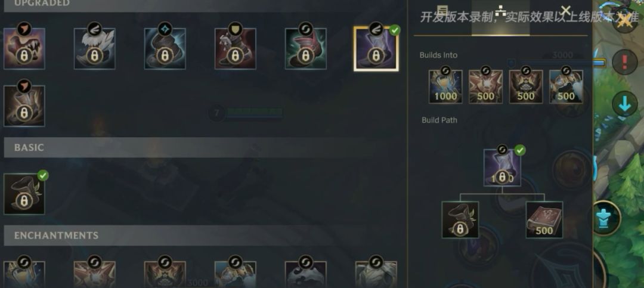Image resolution: width=644 pixels, height=288 pixels.
Task: Select the highlighted purple boots with checkmark
Action: coord(376,49)
